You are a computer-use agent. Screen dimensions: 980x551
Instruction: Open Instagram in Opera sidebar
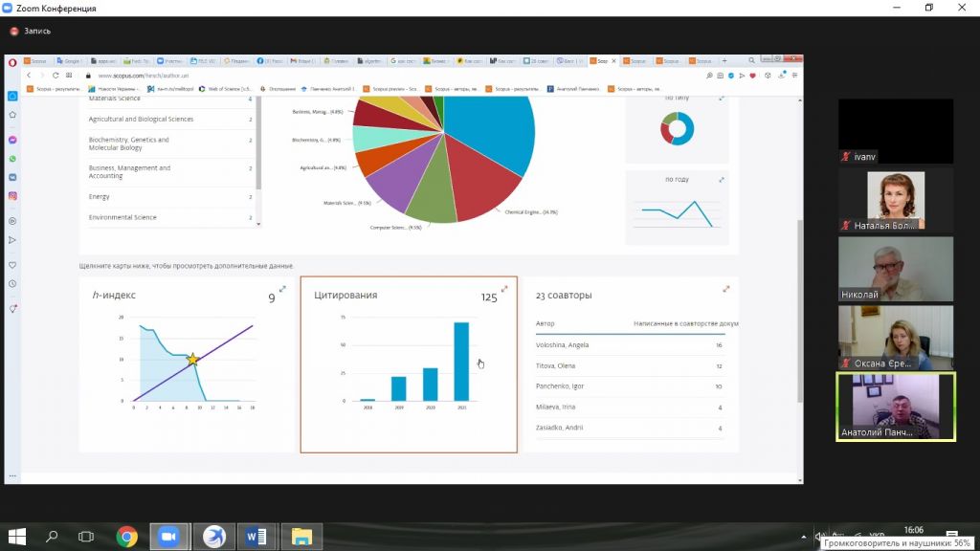pos(12,196)
